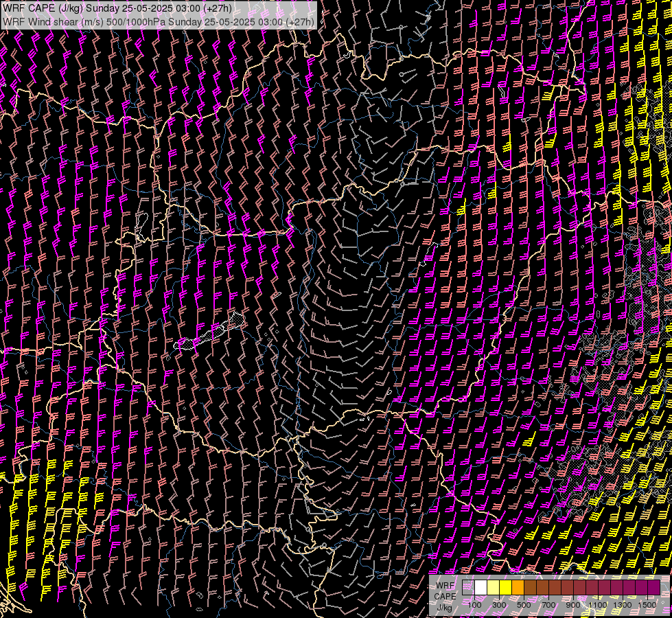Click the legend value 100
Screen dimensions: 672x618
tap(474, 605)
